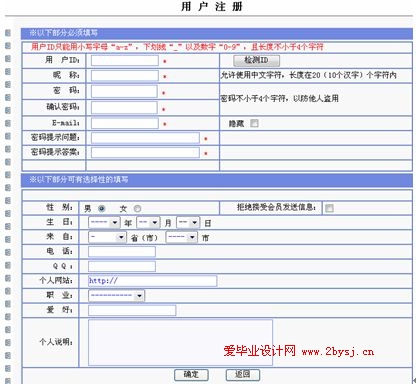Open the birth year dropdown

pyautogui.click(x=104, y=222)
